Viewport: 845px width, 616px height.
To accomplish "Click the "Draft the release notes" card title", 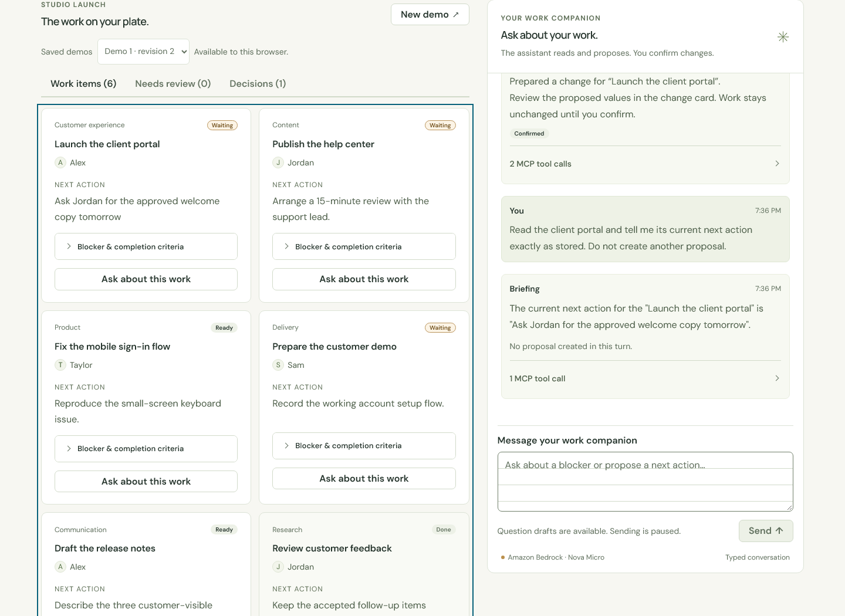I will click(x=105, y=549).
